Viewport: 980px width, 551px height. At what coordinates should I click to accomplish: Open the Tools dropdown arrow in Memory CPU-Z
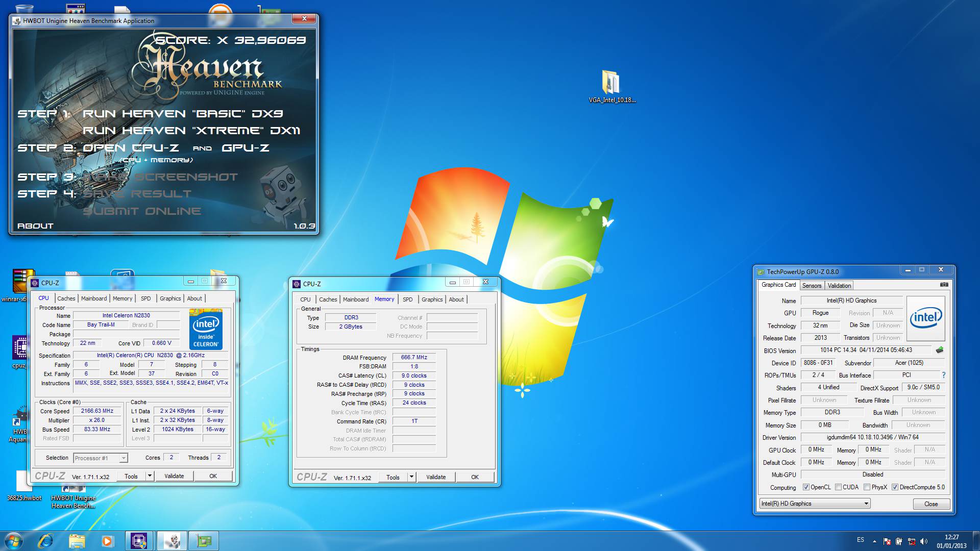tap(411, 477)
